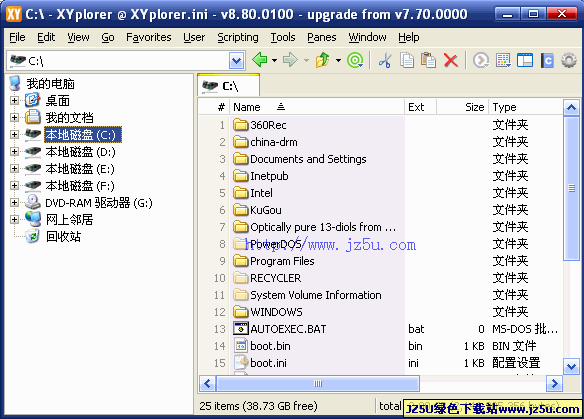Screen dimensions: 584x419
Task: Click the My Computer icon in tree
Action: click(15, 83)
